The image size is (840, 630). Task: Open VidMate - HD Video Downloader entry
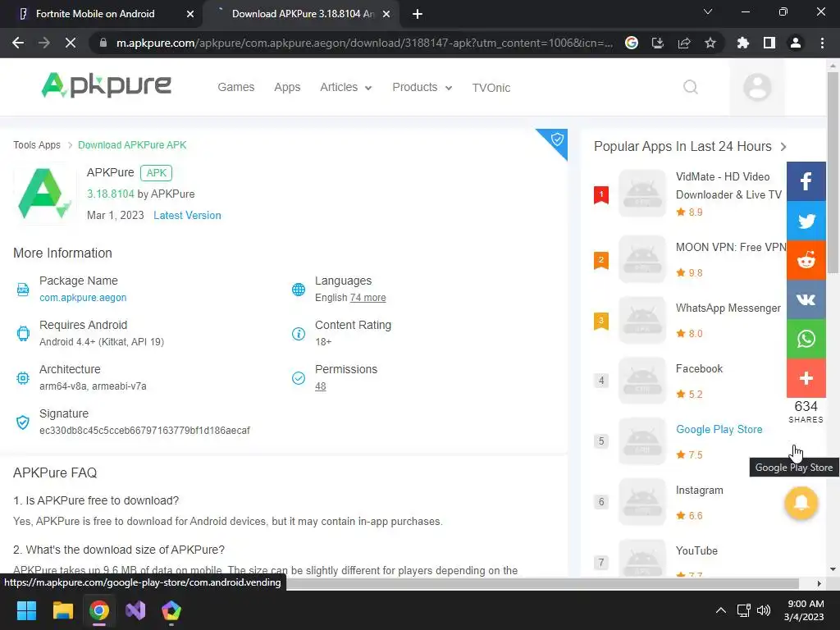[x=728, y=185]
